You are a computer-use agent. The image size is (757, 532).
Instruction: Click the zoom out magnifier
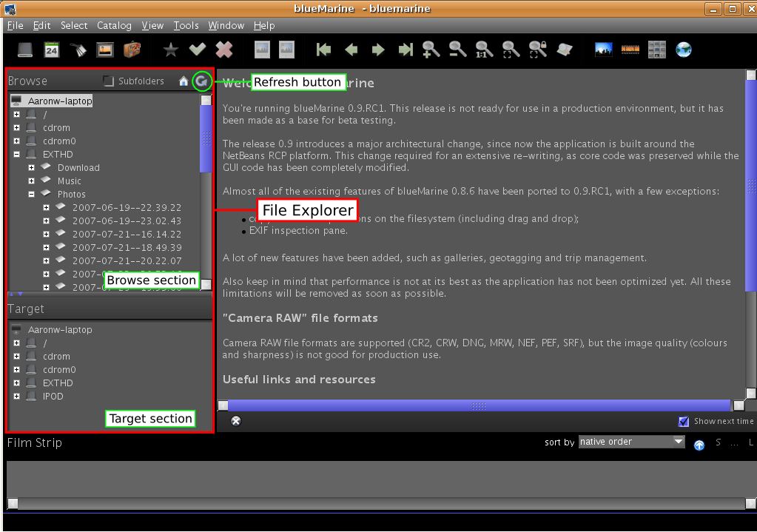click(457, 50)
